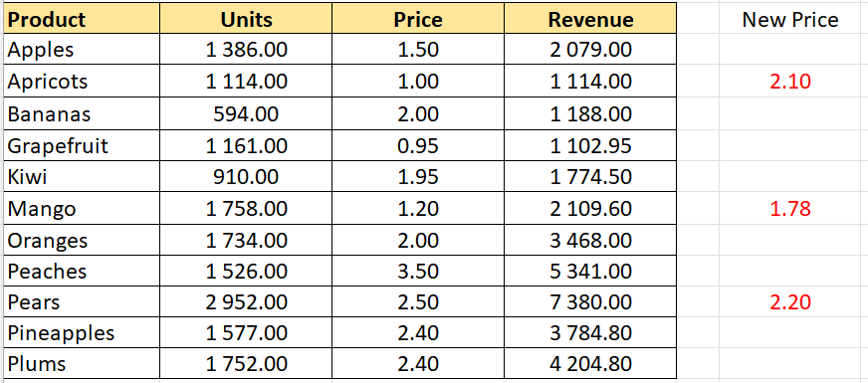
Task: Select the New Price header cell
Action: point(790,19)
